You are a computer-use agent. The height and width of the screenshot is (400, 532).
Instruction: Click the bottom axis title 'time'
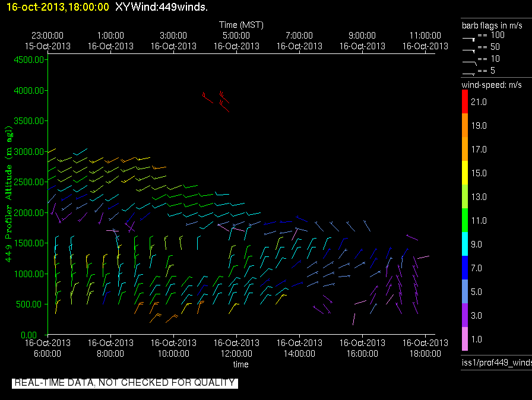[240, 364]
